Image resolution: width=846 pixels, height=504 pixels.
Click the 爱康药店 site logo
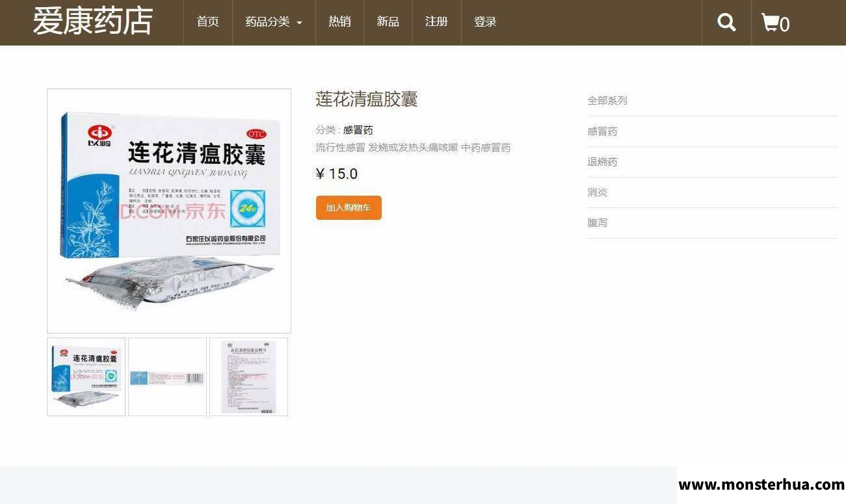(93, 21)
